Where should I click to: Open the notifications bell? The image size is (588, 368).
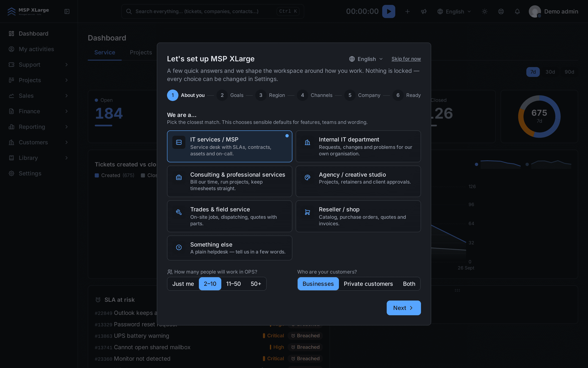point(517,11)
